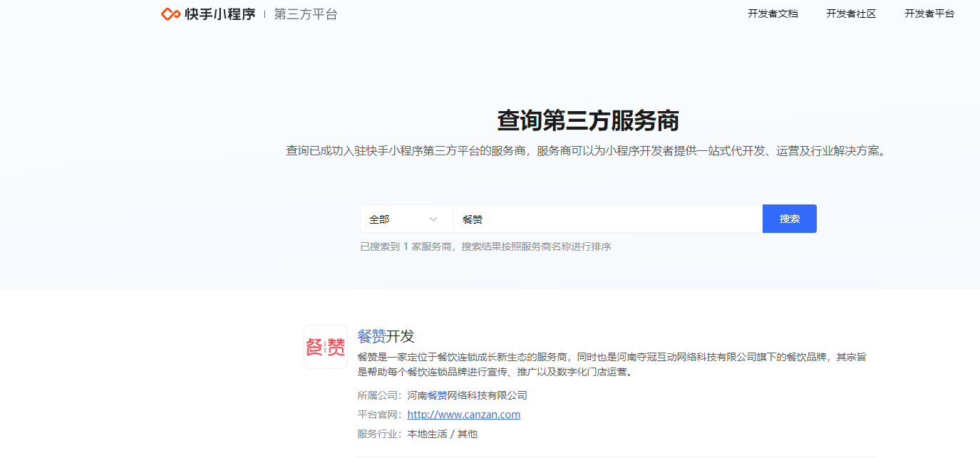The image size is (980, 458).
Task: Click the Kuaishou orange infinity logo icon
Action: click(x=170, y=14)
